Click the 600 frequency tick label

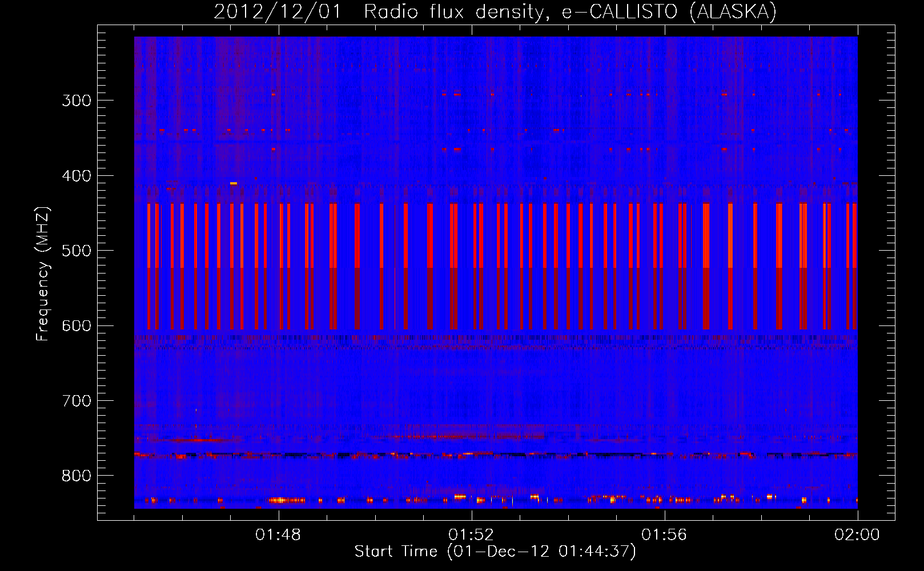tap(77, 326)
